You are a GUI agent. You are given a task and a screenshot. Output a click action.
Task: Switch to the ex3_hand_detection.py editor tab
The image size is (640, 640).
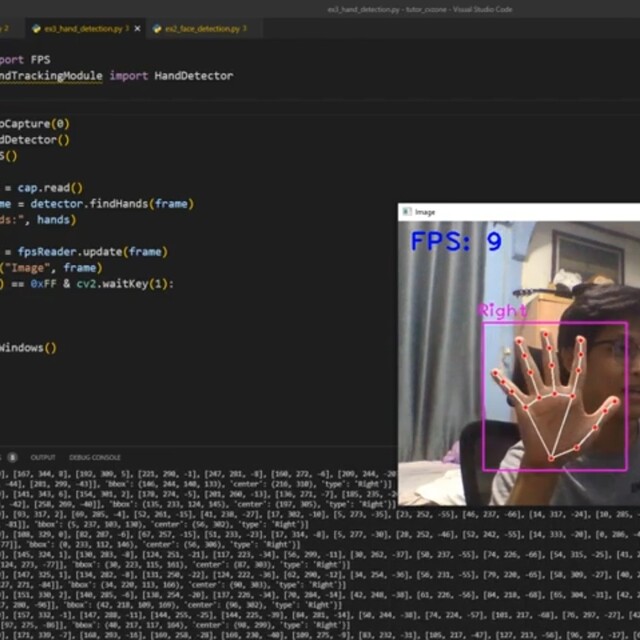[80, 29]
